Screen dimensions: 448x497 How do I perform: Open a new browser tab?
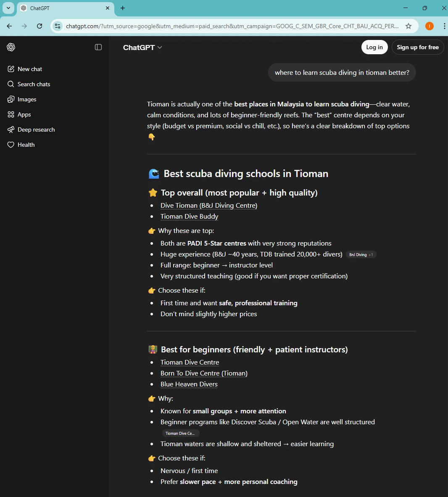pos(123,8)
